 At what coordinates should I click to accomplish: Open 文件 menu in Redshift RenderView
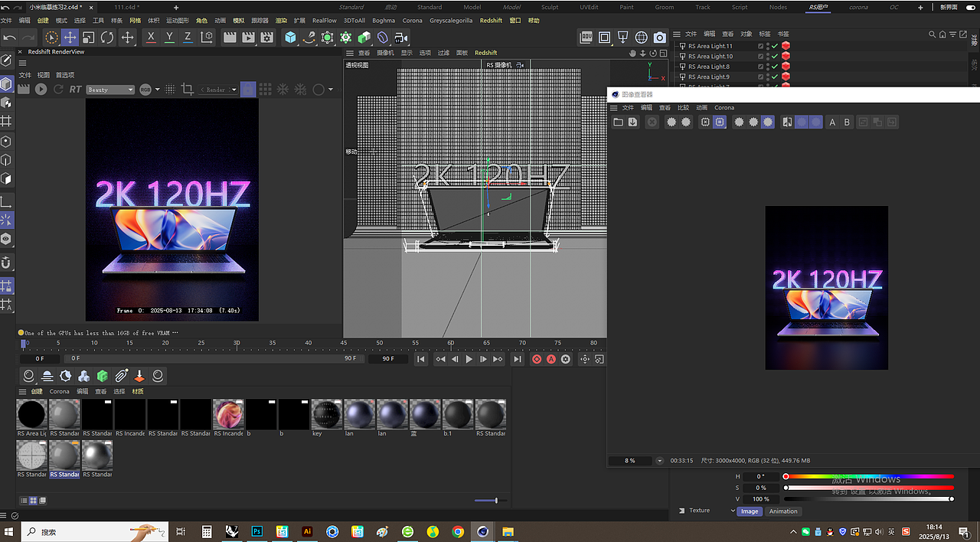[25, 75]
